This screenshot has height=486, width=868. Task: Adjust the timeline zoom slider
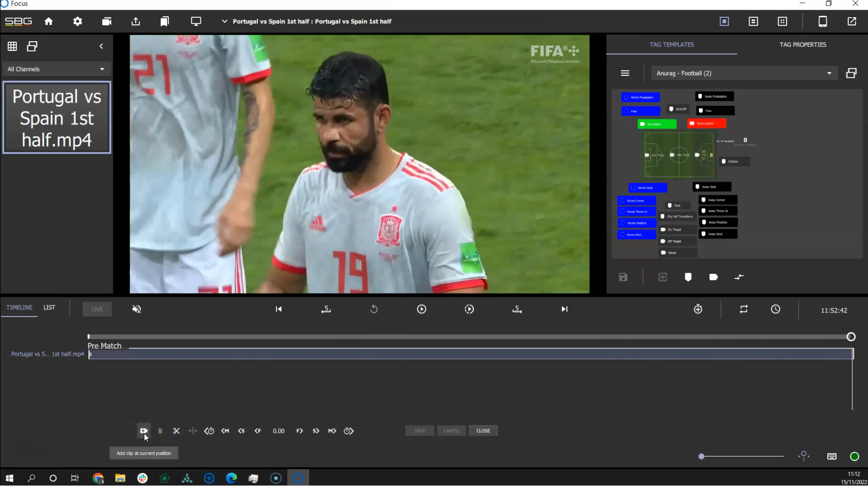pos(702,456)
